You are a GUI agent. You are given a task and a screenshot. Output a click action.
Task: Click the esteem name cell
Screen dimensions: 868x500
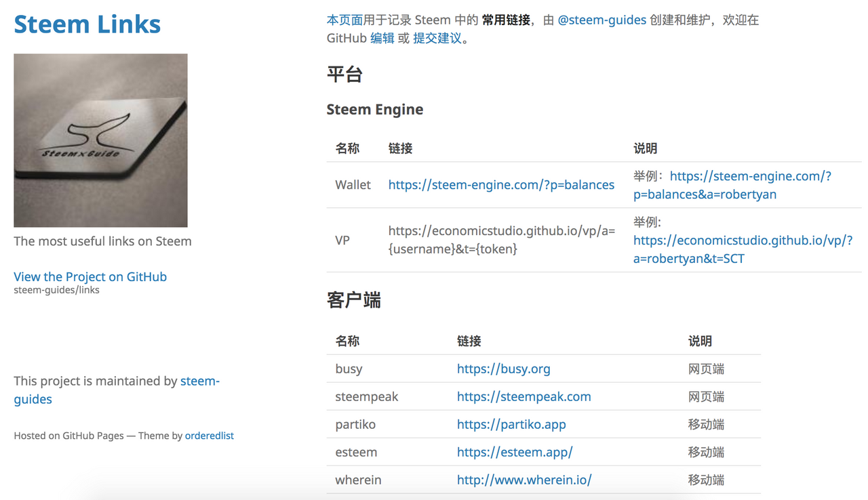356,452
